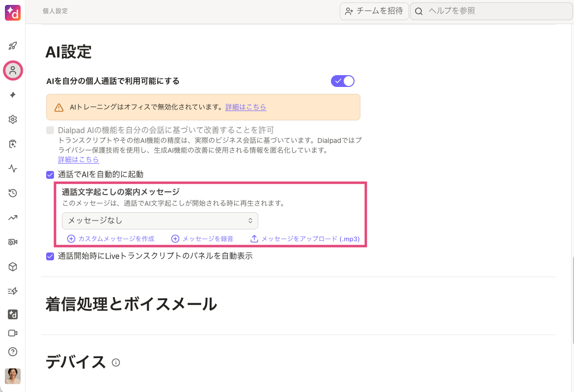Click the clipboard sparkle icon in sidebar
The width and height of the screenshot is (574, 392).
13,144
